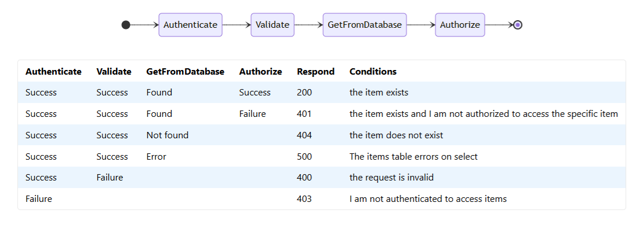The width and height of the screenshot is (644, 232).
Task: Select the 400 response cell
Action: [304, 178]
